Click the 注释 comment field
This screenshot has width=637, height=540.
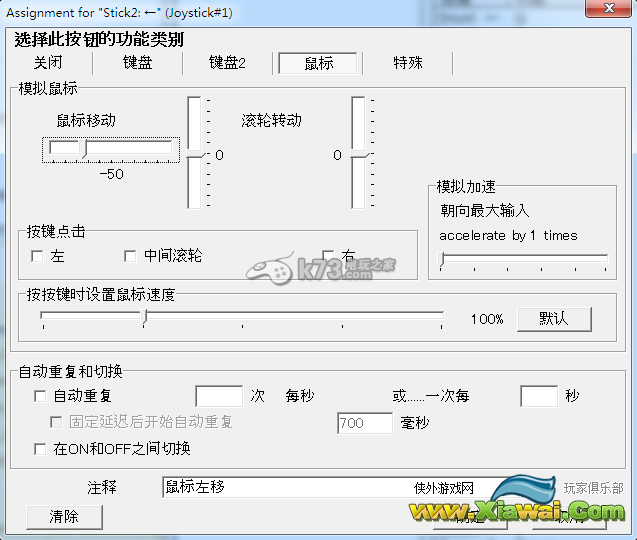click(337, 487)
